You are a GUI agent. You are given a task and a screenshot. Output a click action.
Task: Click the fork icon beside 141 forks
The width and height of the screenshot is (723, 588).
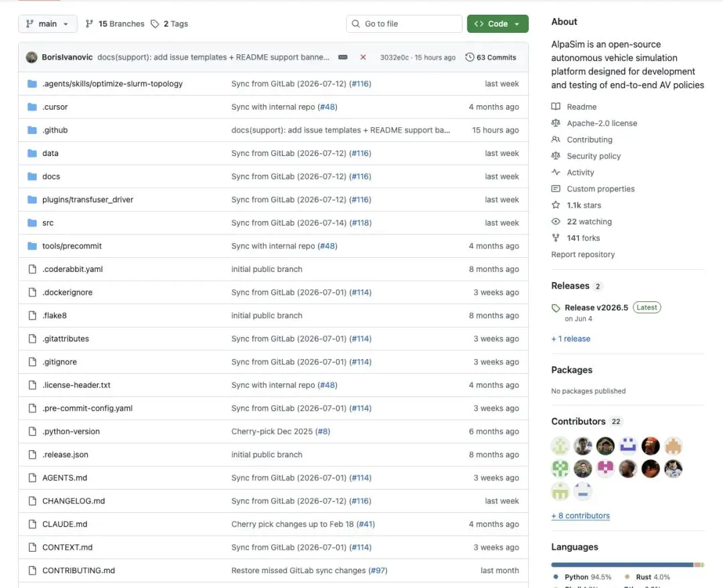[x=556, y=238]
